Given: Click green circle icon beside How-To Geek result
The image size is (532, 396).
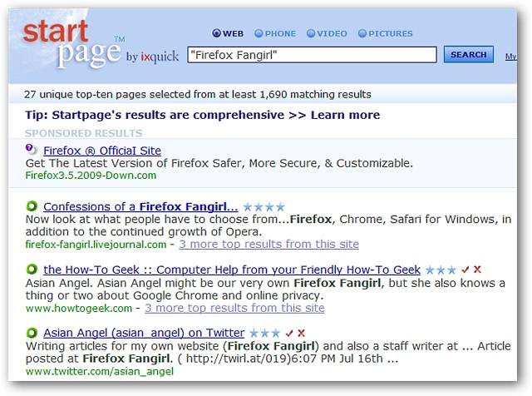Looking at the screenshot, I should point(32,270).
